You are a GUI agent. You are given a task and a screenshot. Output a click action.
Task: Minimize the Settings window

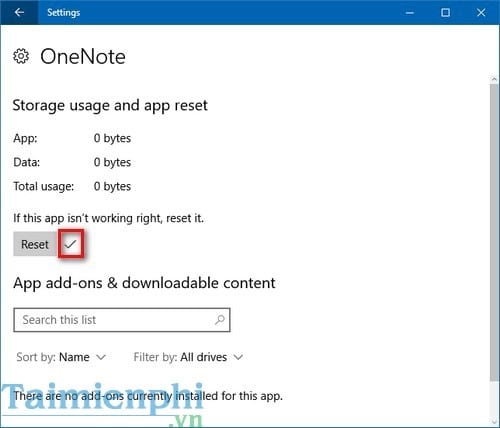click(x=410, y=13)
